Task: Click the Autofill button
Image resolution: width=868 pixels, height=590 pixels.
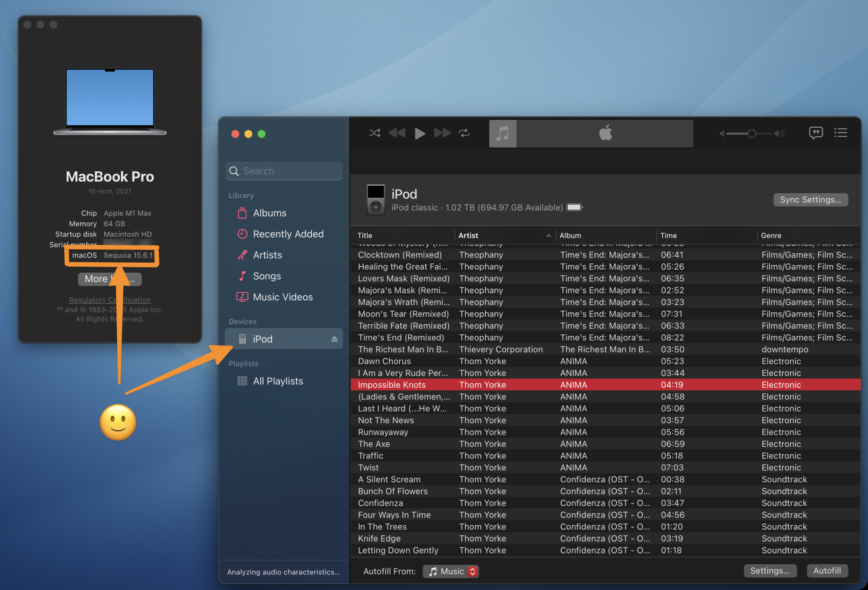Action: pos(827,570)
